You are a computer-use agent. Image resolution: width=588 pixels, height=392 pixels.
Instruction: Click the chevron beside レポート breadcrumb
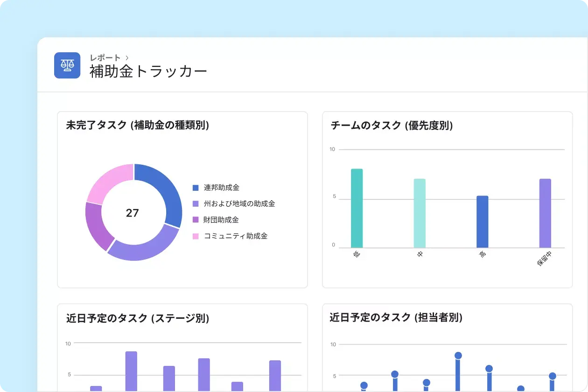[127, 58]
